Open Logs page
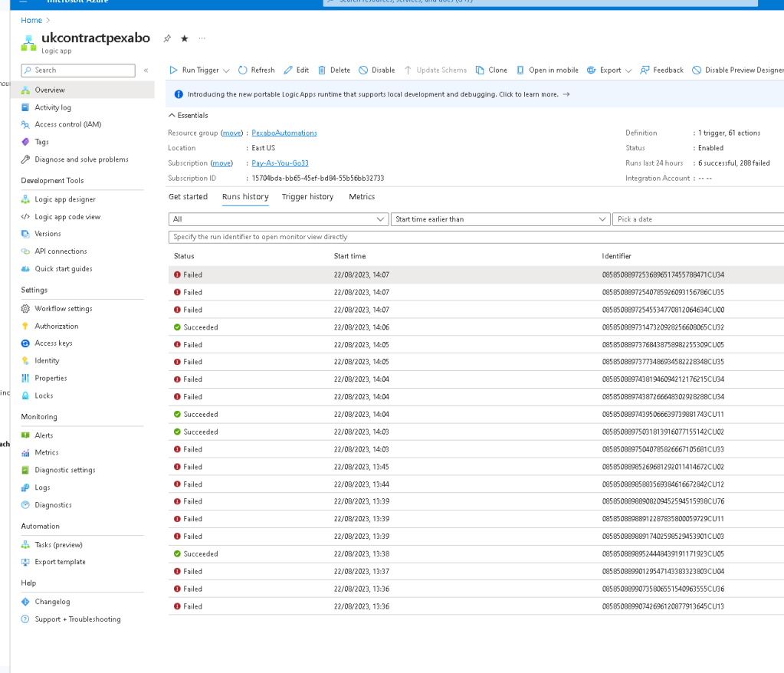Viewport: 784px width, 673px height. [x=42, y=488]
